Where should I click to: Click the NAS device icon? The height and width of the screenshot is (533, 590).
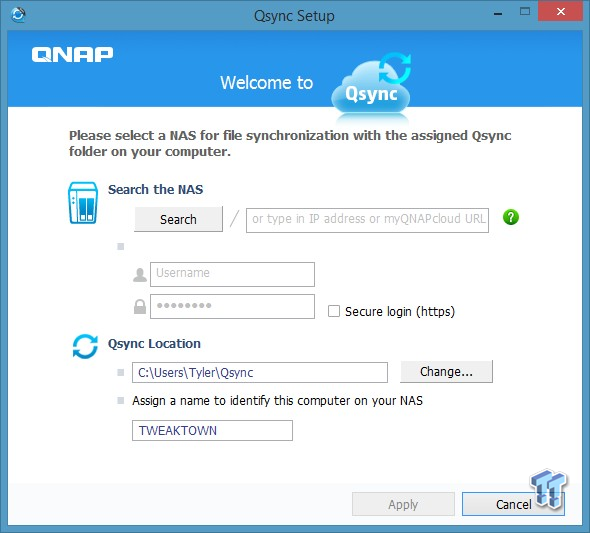click(x=83, y=203)
